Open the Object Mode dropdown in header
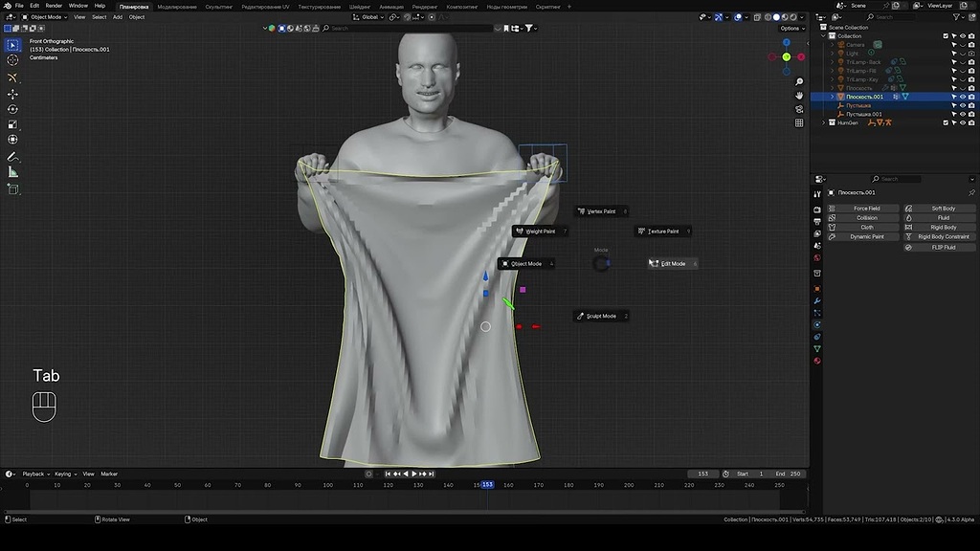Screen dimensions: 980x551 (x=44, y=17)
